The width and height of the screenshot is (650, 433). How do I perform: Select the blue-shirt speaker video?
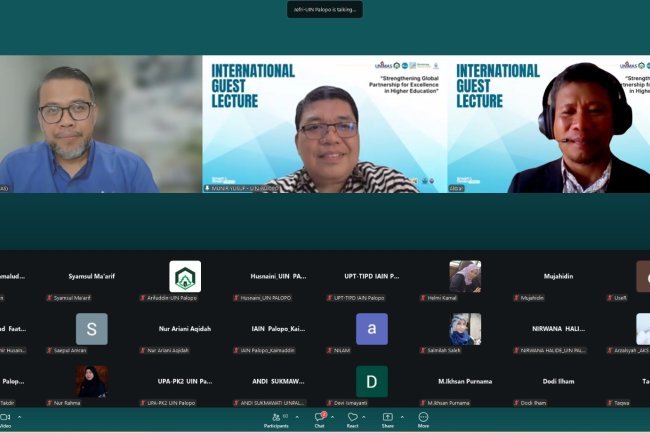tap(101, 124)
